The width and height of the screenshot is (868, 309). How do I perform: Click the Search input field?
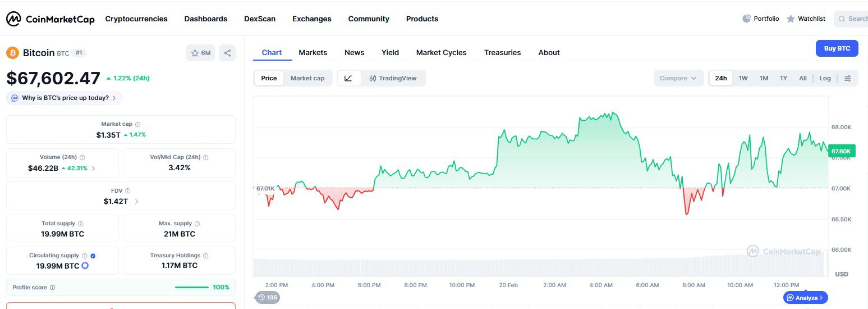[x=853, y=19]
